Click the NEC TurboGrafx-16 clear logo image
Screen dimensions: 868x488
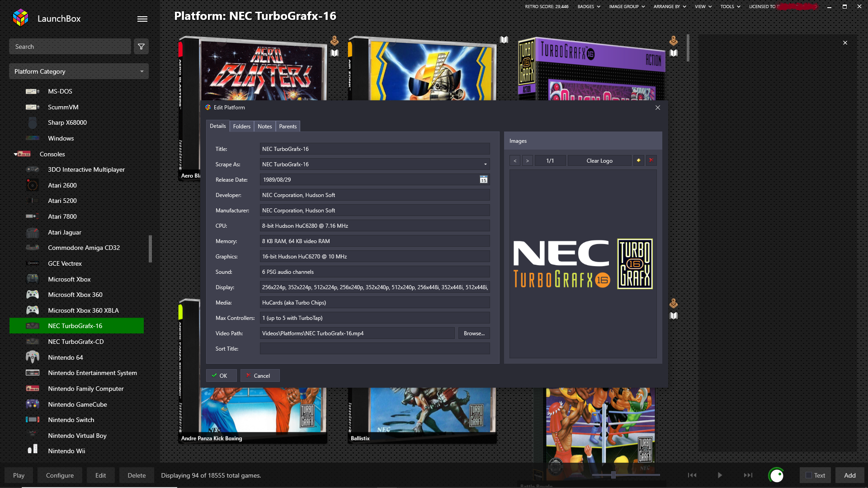point(583,264)
